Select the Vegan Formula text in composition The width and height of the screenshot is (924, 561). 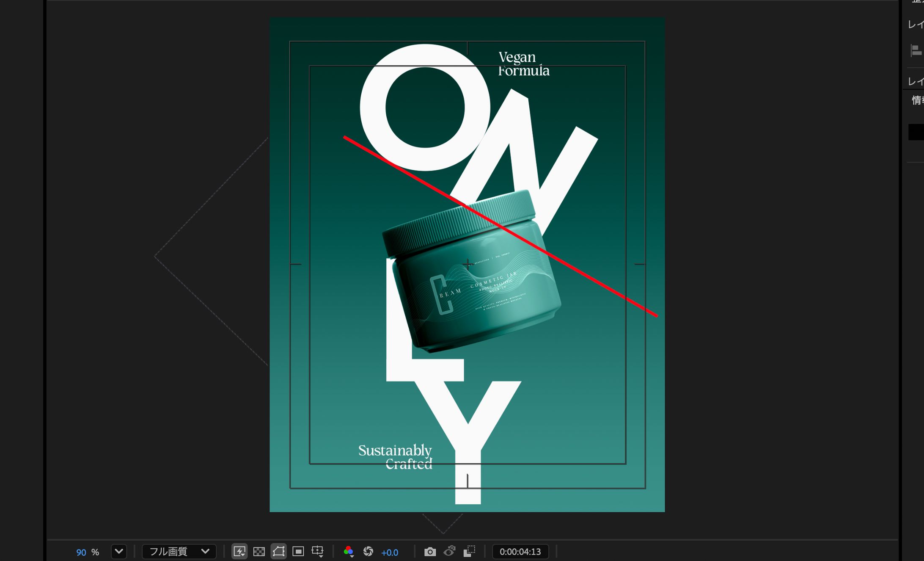pyautogui.click(x=524, y=64)
